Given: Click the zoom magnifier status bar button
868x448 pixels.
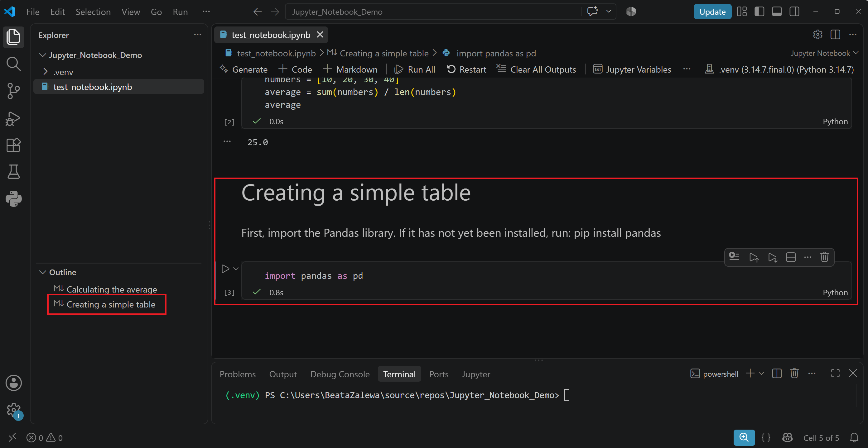Looking at the screenshot, I should (744, 438).
